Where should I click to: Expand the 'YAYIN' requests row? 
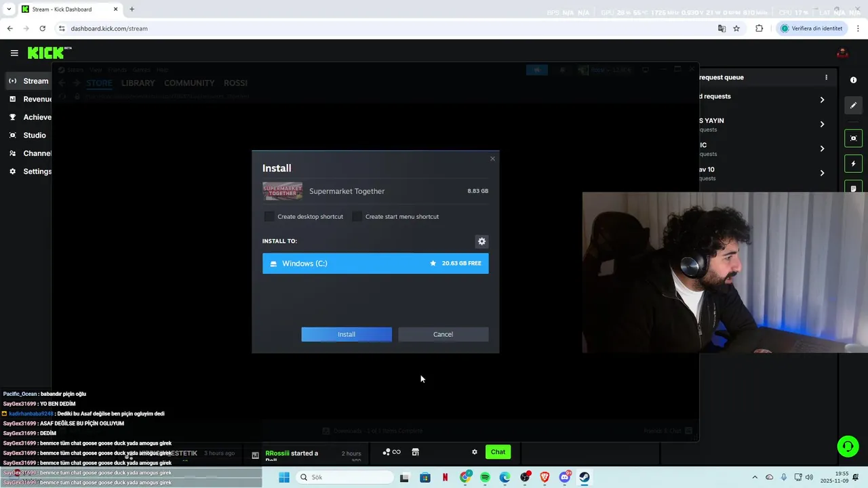[822, 124]
